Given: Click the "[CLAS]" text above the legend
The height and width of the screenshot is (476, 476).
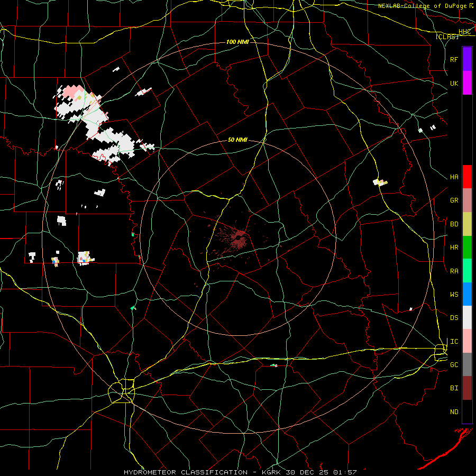Looking at the screenshot, I should coord(447,36).
